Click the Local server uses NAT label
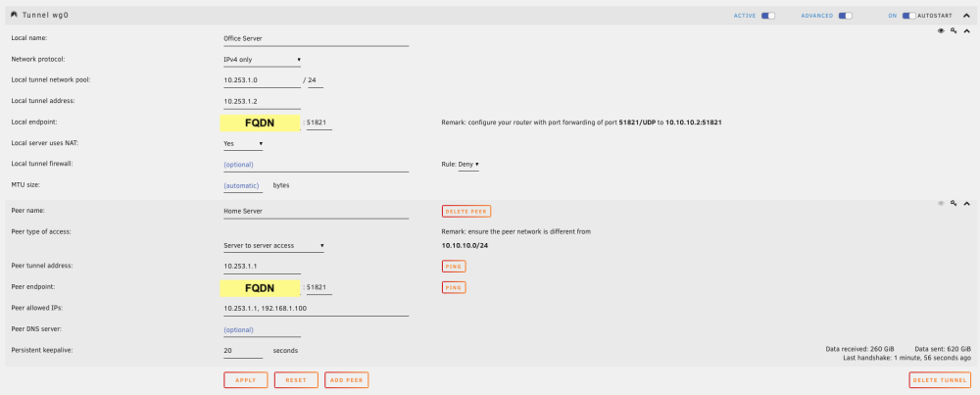Viewport: 980px width, 395px height. tap(44, 143)
